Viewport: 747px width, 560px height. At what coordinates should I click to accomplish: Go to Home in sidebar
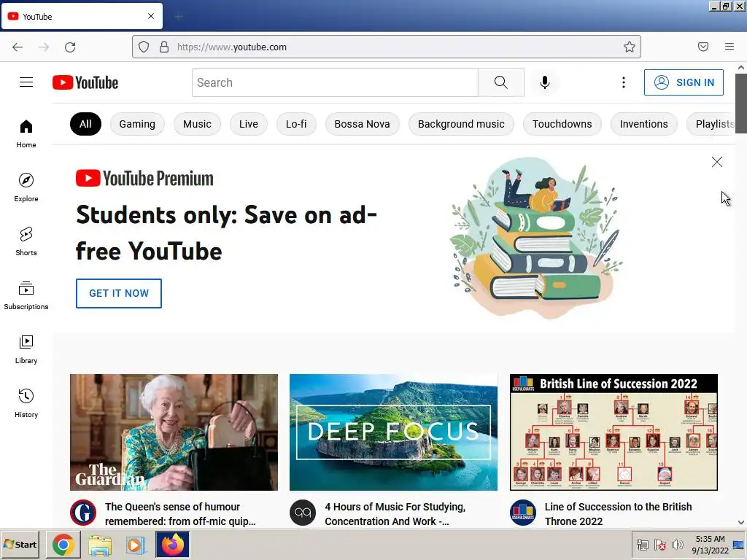[x=26, y=134]
